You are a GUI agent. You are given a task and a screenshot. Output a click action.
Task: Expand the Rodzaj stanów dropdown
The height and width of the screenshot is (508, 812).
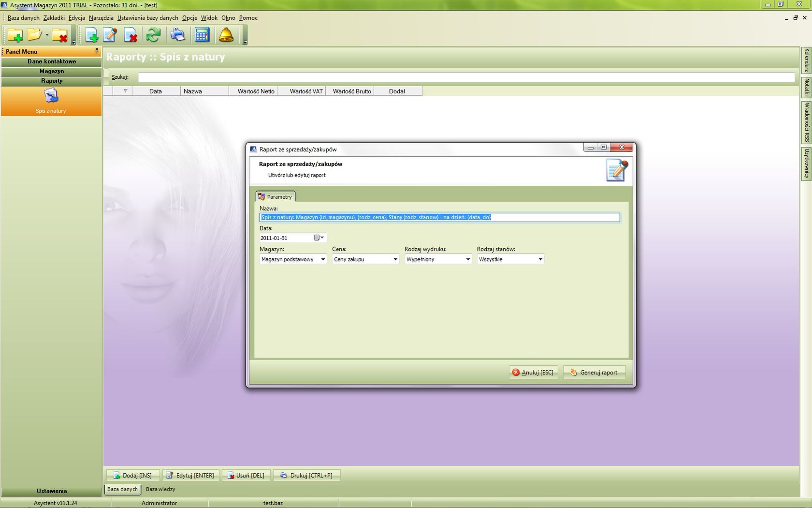(x=540, y=259)
